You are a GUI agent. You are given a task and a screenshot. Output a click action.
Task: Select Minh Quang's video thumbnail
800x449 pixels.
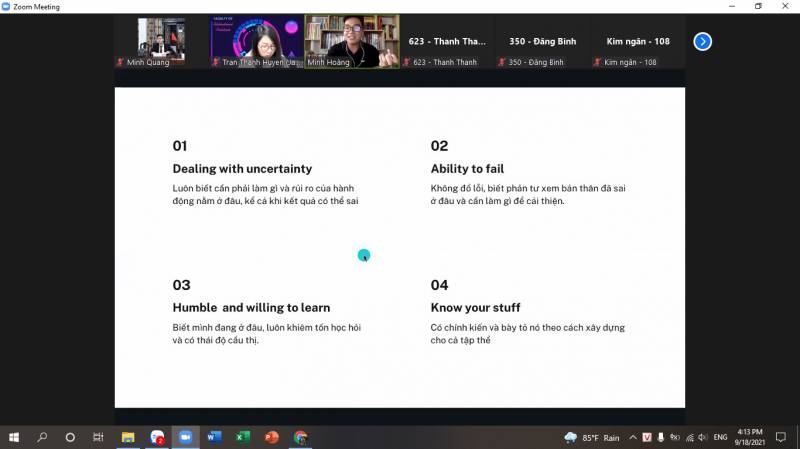[x=160, y=42]
